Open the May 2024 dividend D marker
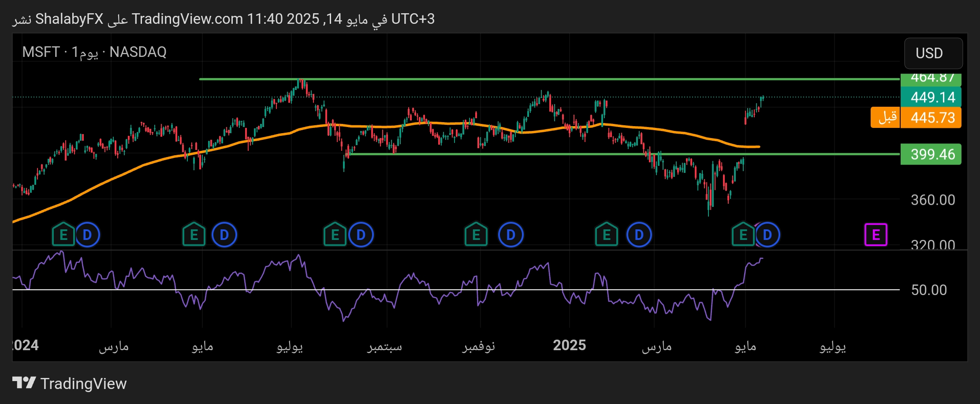The width and height of the screenshot is (980, 404). click(224, 235)
